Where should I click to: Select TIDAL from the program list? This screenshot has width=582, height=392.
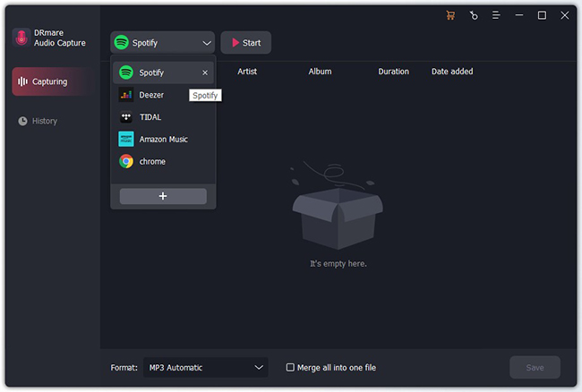[163, 117]
